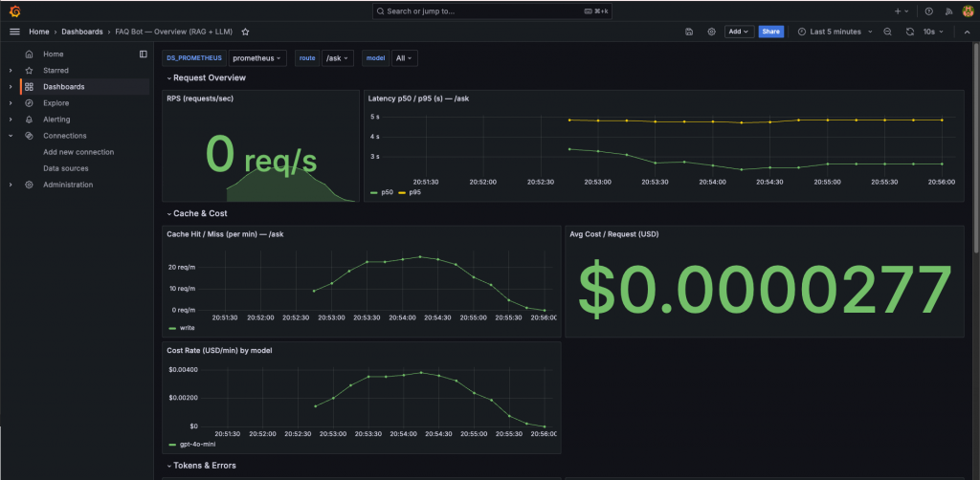
Task: Open the Last 5 minutes time picker
Action: click(835, 32)
